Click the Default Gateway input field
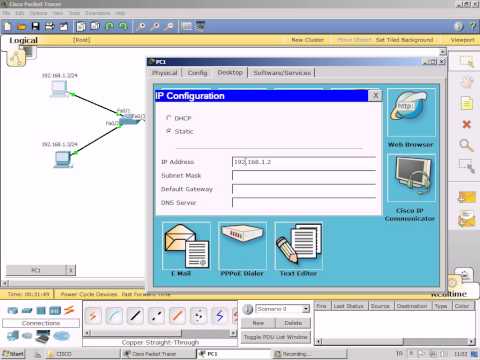The image size is (480, 360). [304, 189]
